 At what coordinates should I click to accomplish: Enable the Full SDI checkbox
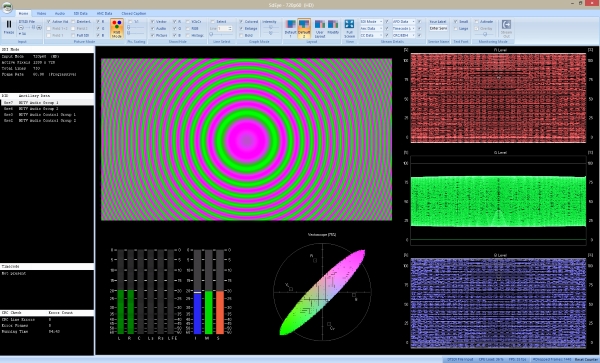73,35
